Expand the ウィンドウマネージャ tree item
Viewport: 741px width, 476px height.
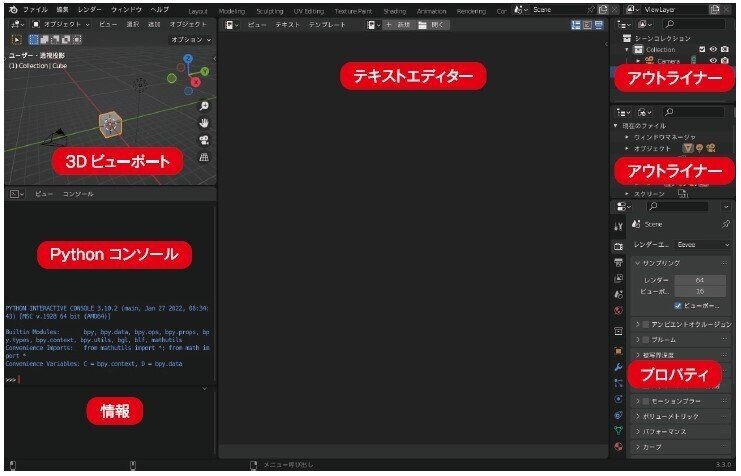[627, 137]
